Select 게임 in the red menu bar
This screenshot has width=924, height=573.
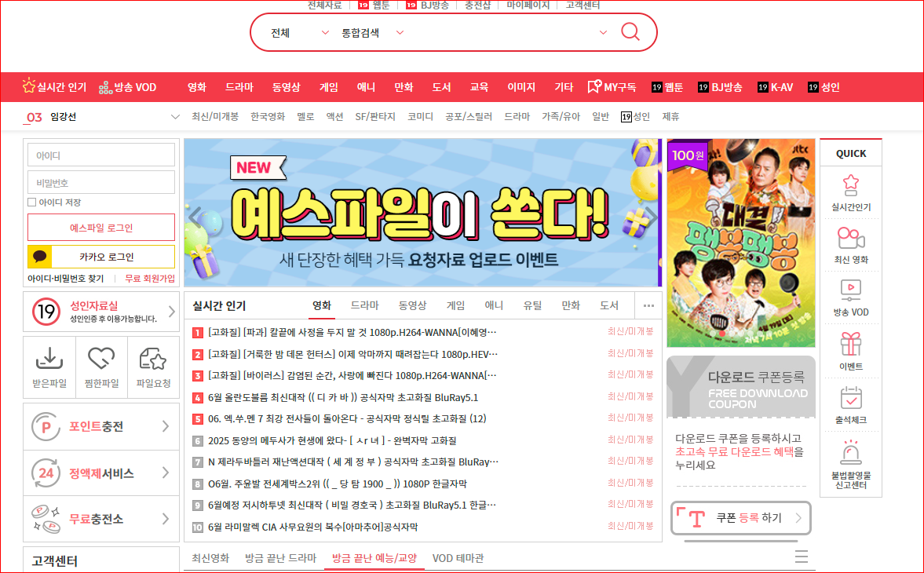(329, 87)
